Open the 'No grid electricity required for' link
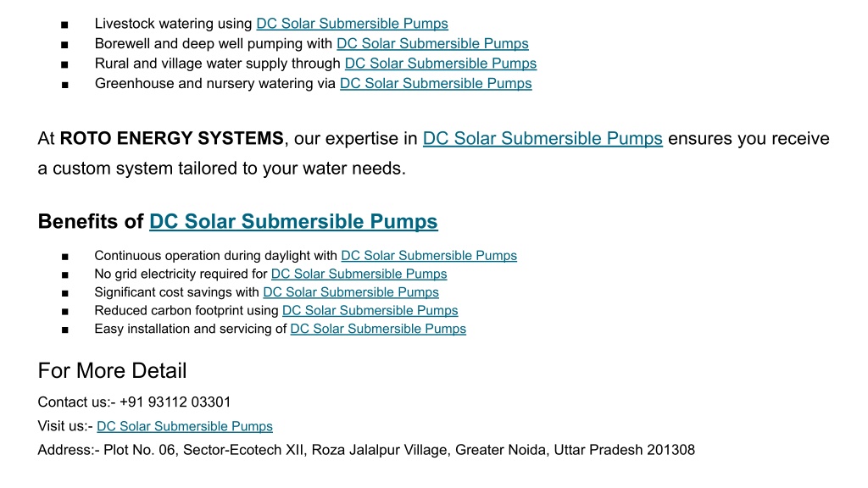 click(359, 274)
